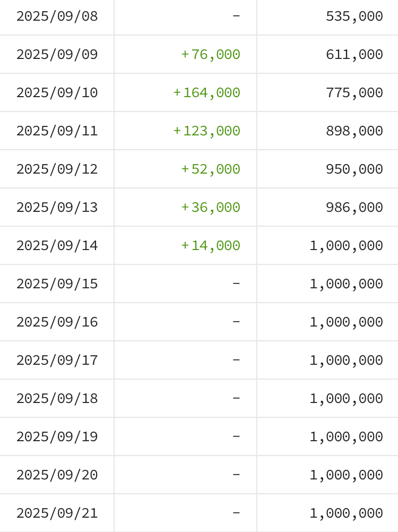Select the +164,000 green value
The width and height of the screenshot is (398, 532).
(206, 93)
